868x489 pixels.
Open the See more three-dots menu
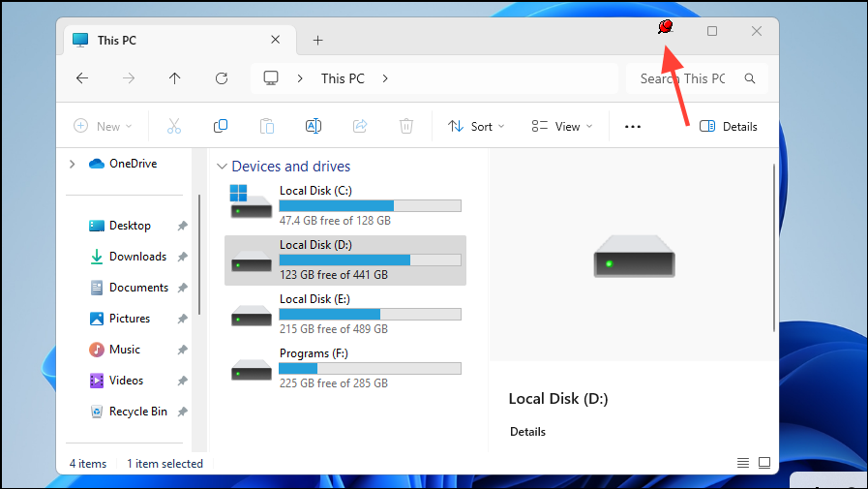(x=633, y=127)
